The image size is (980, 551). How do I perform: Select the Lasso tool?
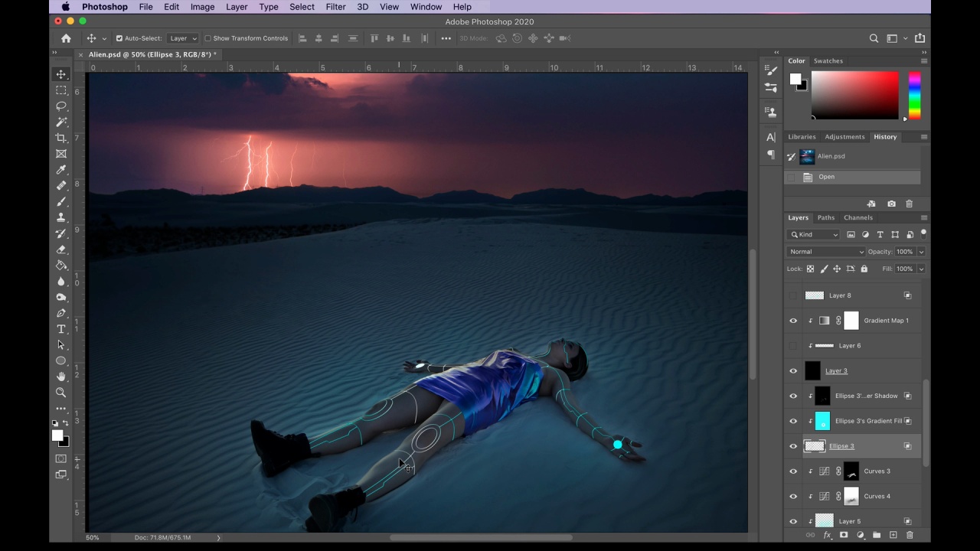(61, 106)
